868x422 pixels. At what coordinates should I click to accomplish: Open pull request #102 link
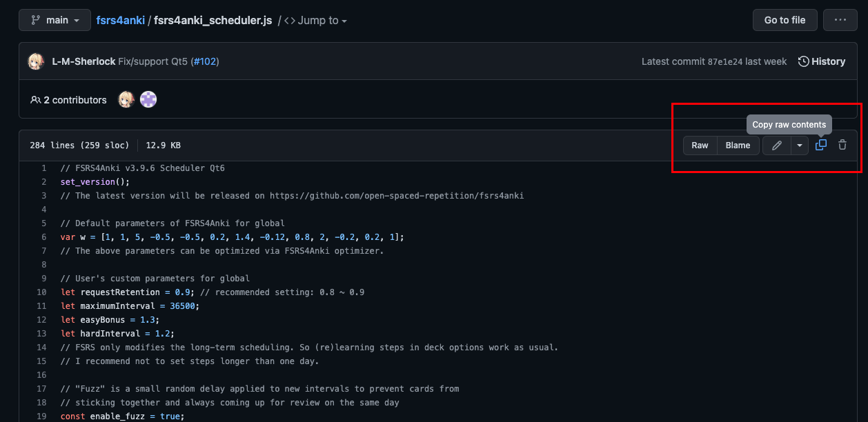pos(205,61)
